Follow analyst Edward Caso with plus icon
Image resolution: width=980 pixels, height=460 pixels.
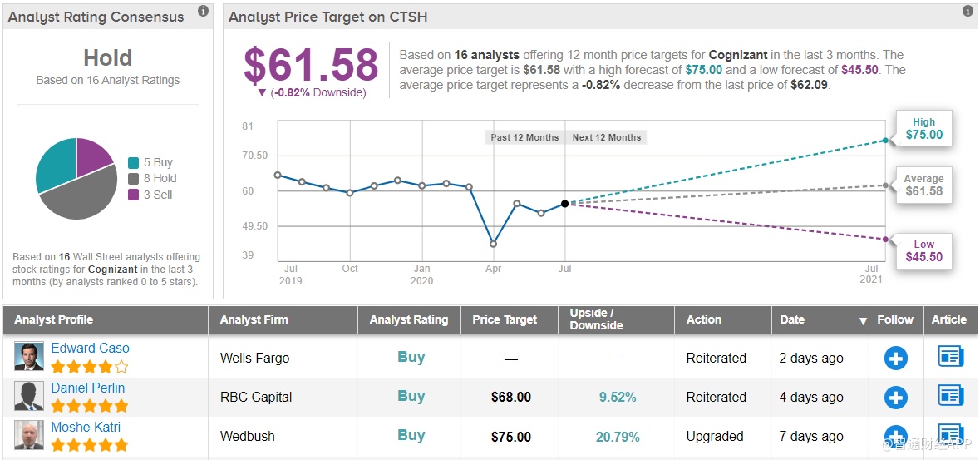point(895,359)
